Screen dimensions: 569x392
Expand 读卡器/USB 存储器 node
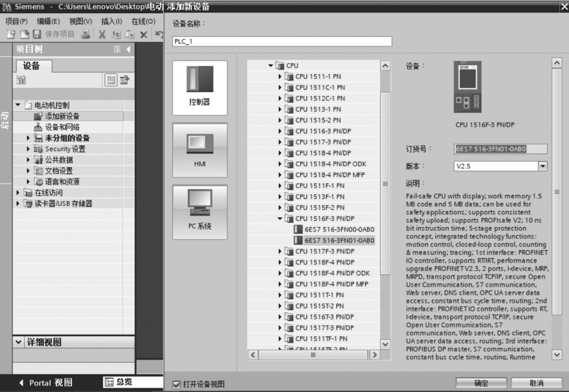point(18,204)
